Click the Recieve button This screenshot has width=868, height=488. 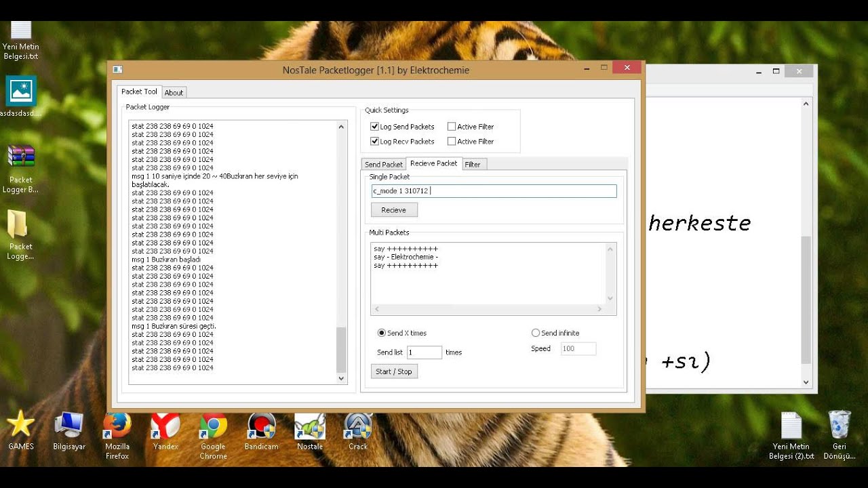pos(394,210)
